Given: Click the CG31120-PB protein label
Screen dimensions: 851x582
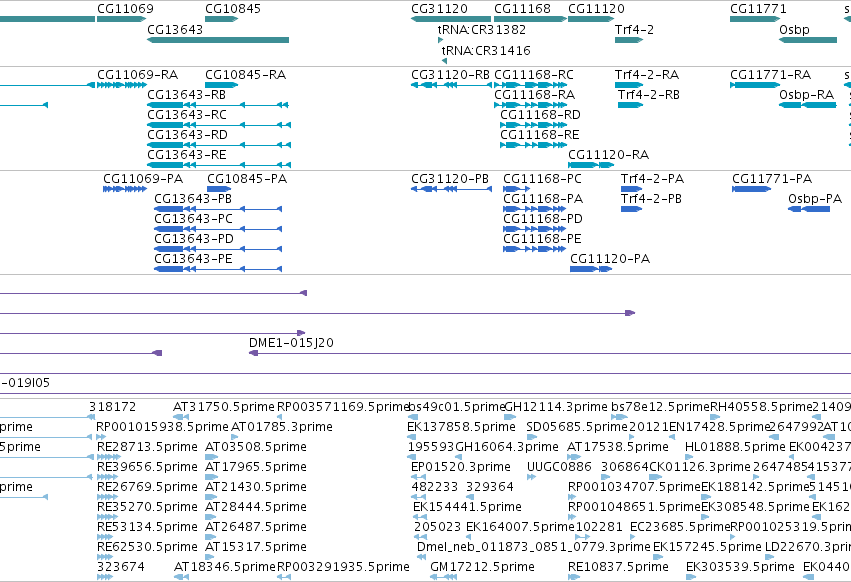Looking at the screenshot, I should coord(450,179).
